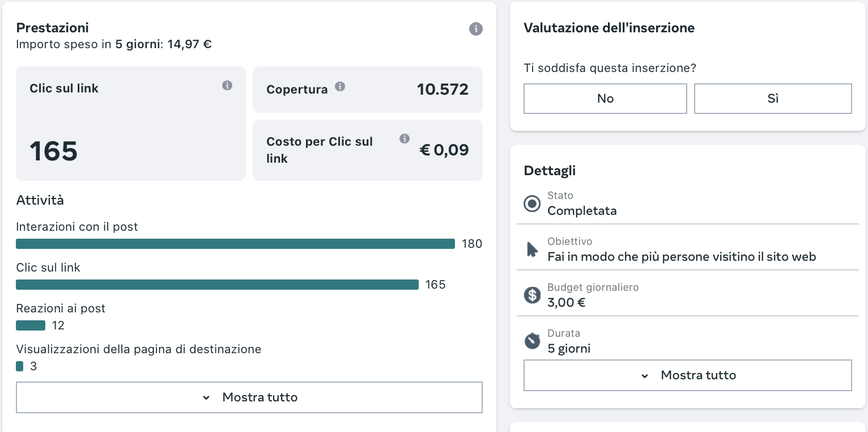Click the Interazioni con il post bar
868x432 pixels.
(x=235, y=244)
